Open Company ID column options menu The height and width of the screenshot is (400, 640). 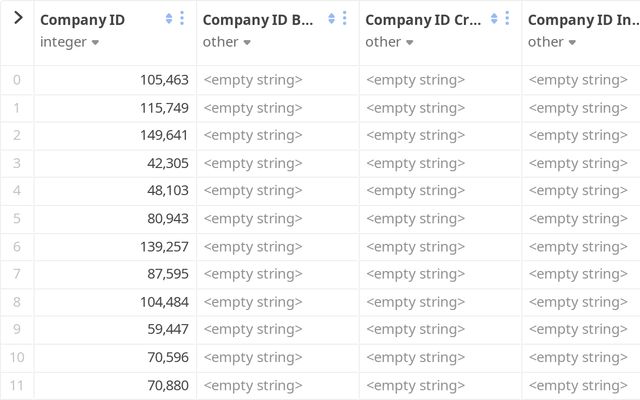pyautogui.click(x=182, y=19)
